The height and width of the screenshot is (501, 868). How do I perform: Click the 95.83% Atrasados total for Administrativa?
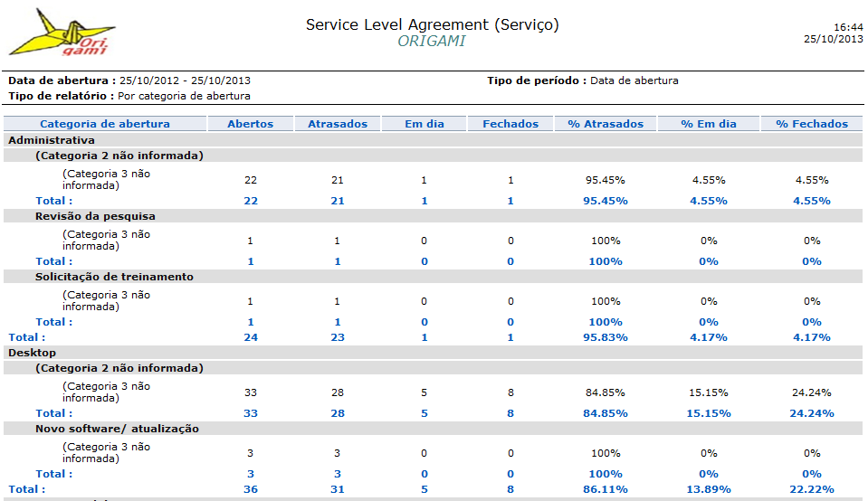[x=606, y=337]
